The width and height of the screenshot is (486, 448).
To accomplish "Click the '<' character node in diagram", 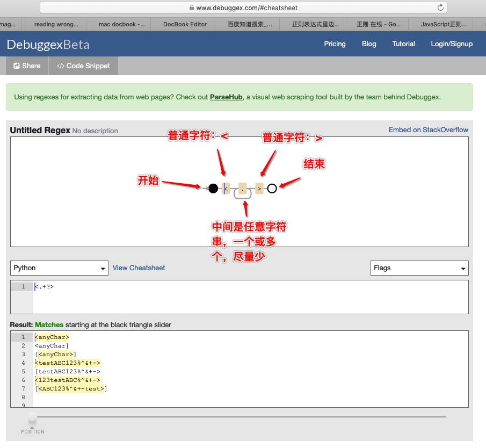I will click(x=226, y=189).
